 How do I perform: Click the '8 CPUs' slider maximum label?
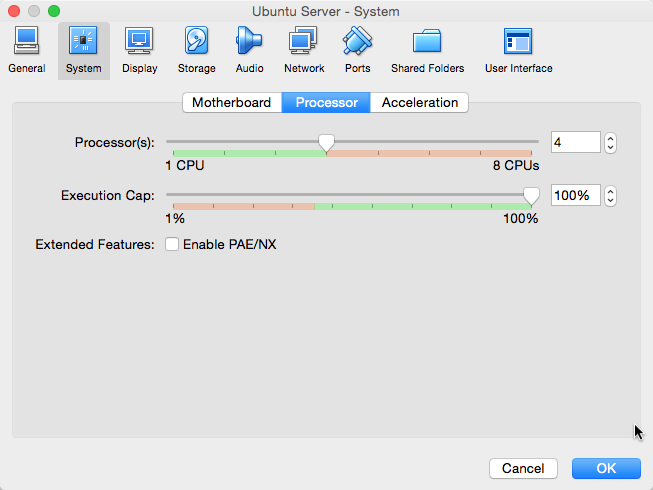coord(516,166)
